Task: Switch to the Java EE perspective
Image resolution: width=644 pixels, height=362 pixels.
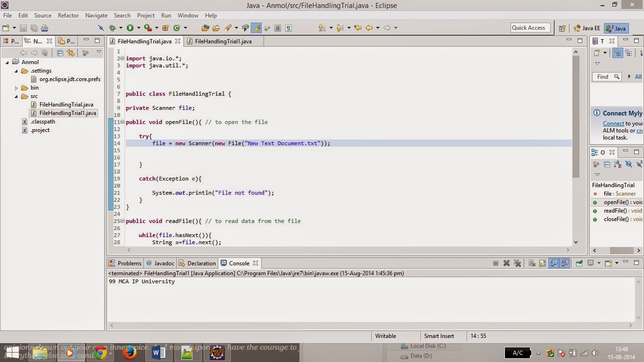Action: 587,28
